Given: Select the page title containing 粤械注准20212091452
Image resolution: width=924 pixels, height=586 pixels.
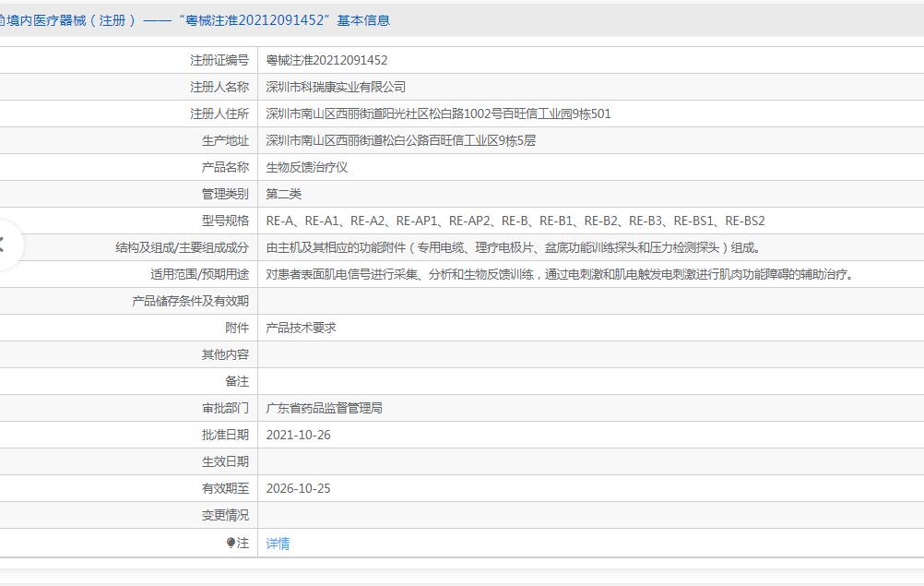Looking at the screenshot, I should pyautogui.click(x=195, y=20).
